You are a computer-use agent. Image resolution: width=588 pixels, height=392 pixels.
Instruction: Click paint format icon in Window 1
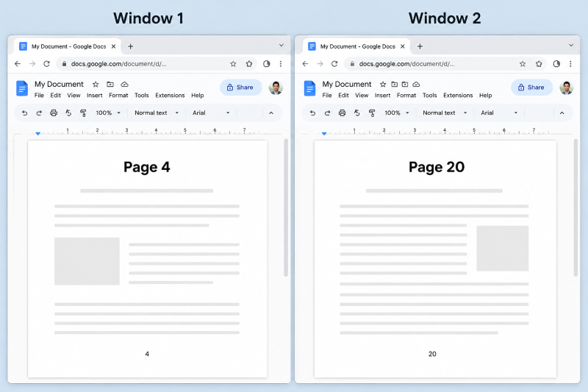pos(83,113)
